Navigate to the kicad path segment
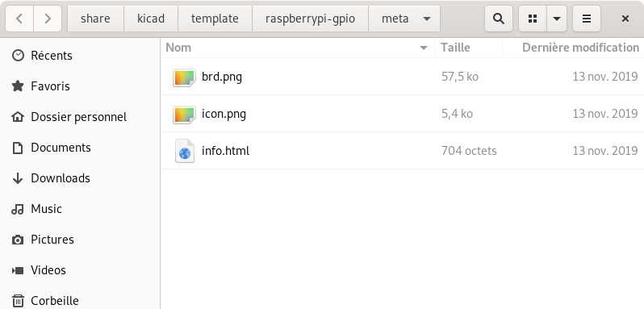This screenshot has width=644, height=309. click(x=151, y=19)
